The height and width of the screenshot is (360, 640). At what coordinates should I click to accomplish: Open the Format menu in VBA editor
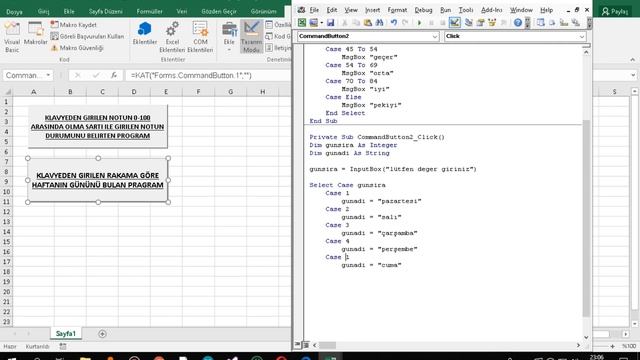click(x=397, y=10)
